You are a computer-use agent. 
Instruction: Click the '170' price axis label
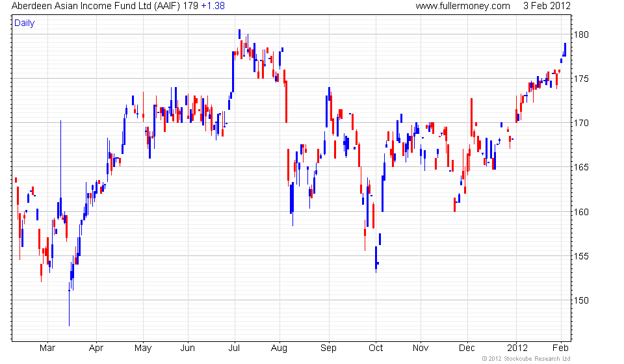point(580,123)
